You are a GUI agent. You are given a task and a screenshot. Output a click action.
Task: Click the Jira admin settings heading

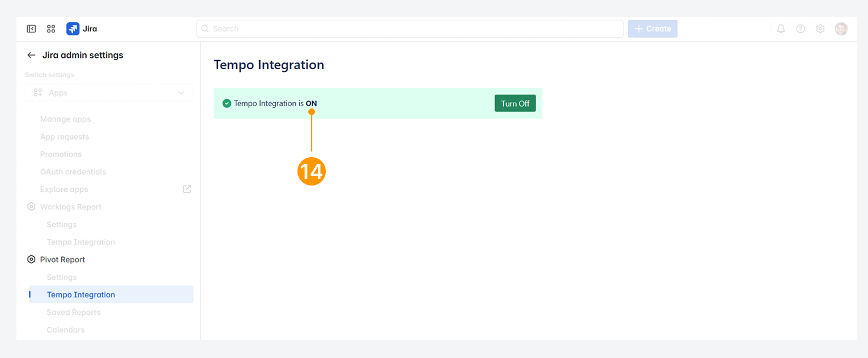(x=83, y=55)
